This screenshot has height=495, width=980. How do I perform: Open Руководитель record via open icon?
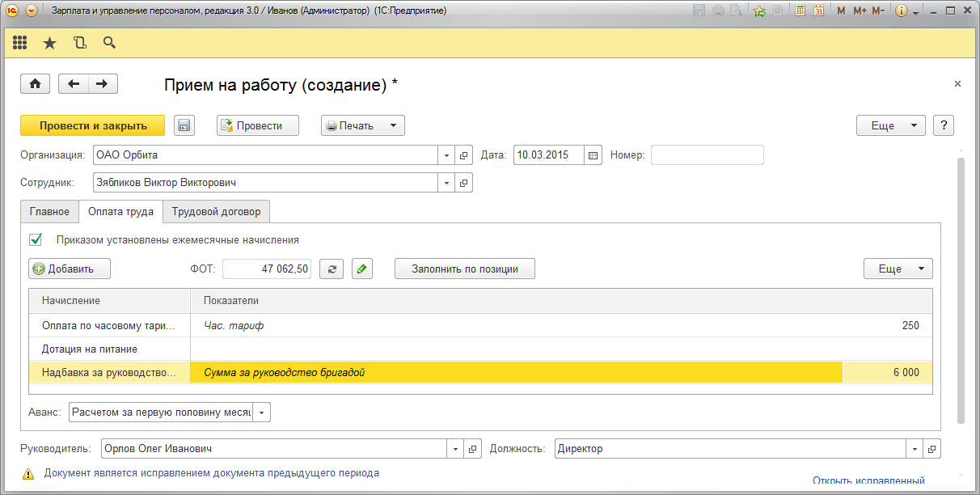[x=473, y=449]
